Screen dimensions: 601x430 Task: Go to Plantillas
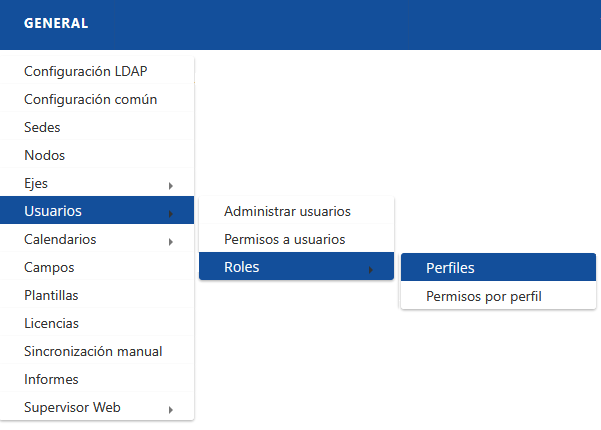coord(51,296)
